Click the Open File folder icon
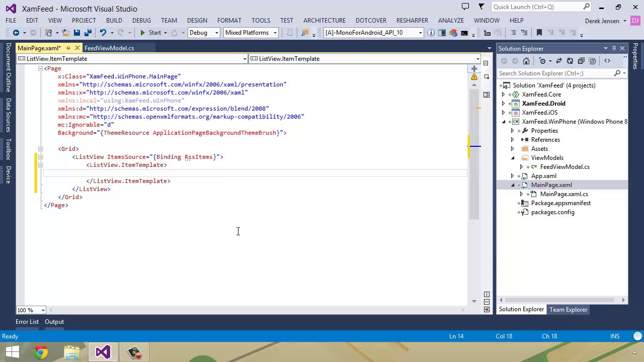644x362 pixels. 66,33
